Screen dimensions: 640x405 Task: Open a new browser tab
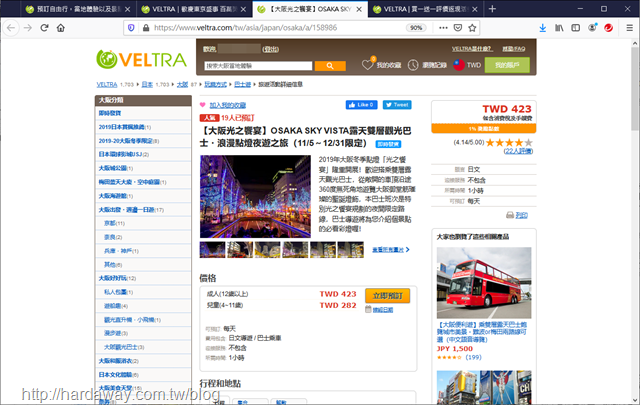pyautogui.click(x=492, y=9)
